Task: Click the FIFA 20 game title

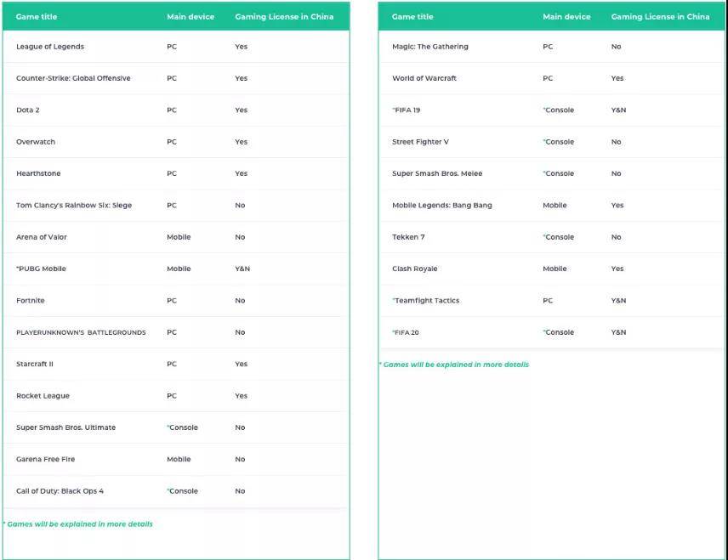Action: (x=406, y=332)
